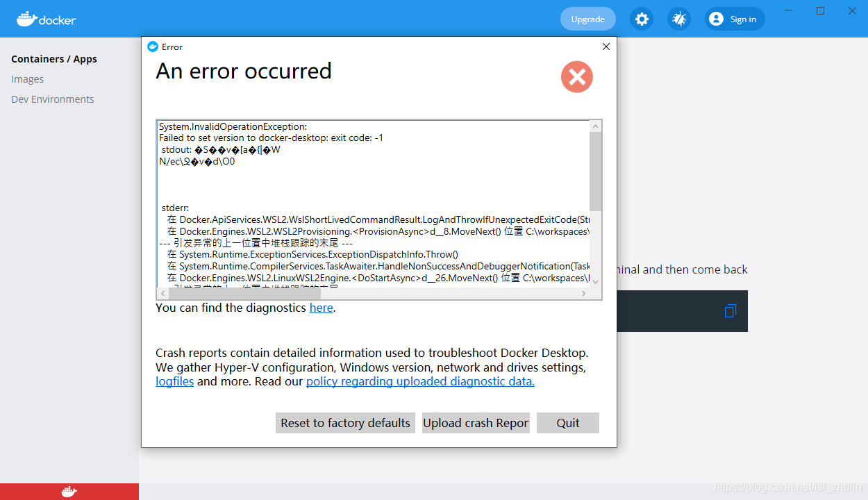Click the red error X icon

click(x=577, y=77)
